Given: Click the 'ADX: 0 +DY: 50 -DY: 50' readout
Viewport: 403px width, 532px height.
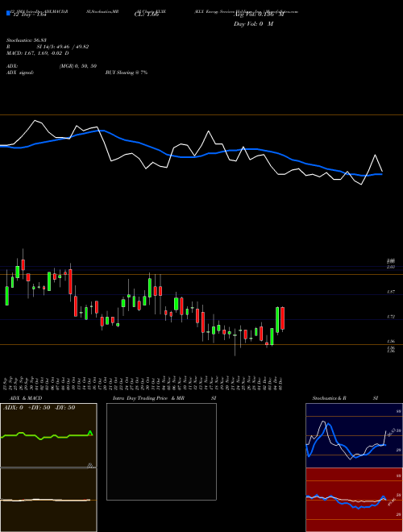Looking at the screenshot, I should tap(39, 408).
